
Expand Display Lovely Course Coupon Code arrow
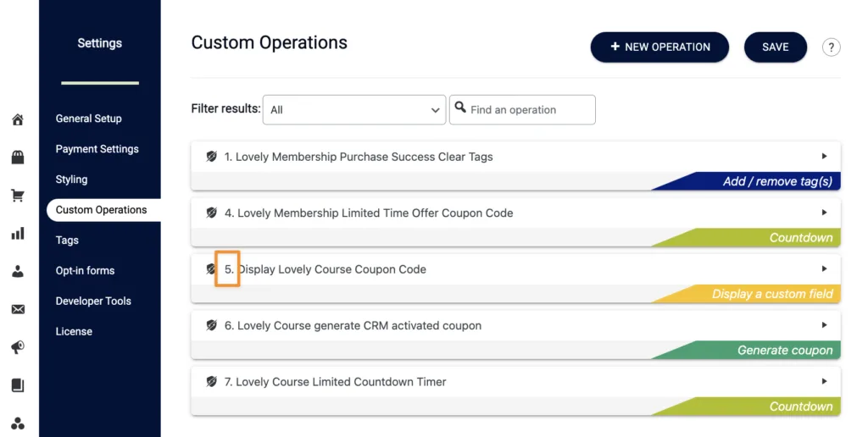824,268
